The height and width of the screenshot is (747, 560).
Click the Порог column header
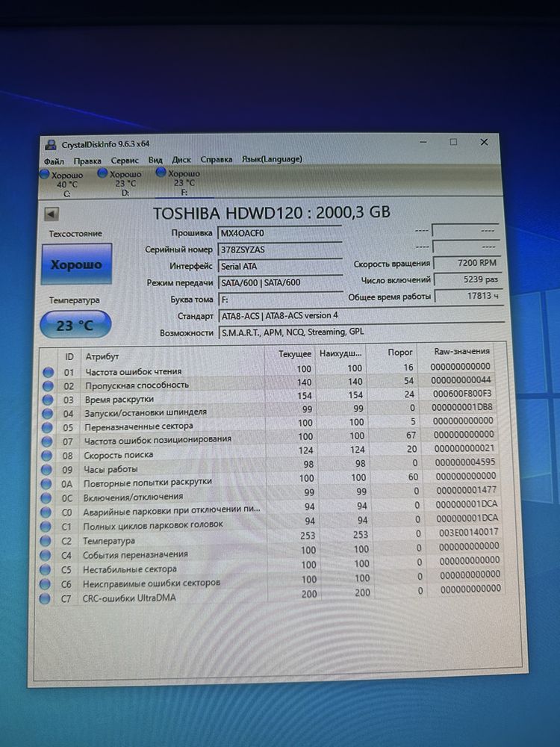click(400, 352)
